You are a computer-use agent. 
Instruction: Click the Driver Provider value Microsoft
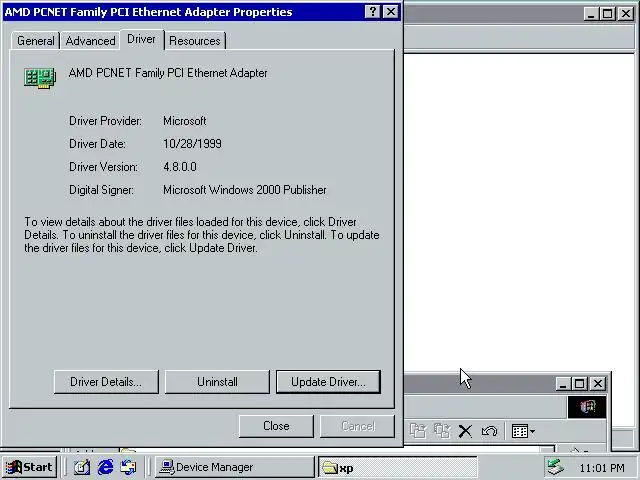click(x=184, y=121)
